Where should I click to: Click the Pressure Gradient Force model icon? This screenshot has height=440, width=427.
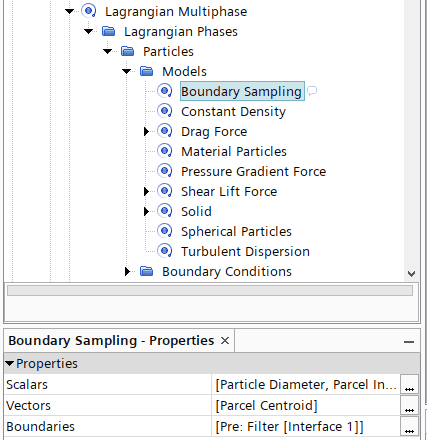165,171
